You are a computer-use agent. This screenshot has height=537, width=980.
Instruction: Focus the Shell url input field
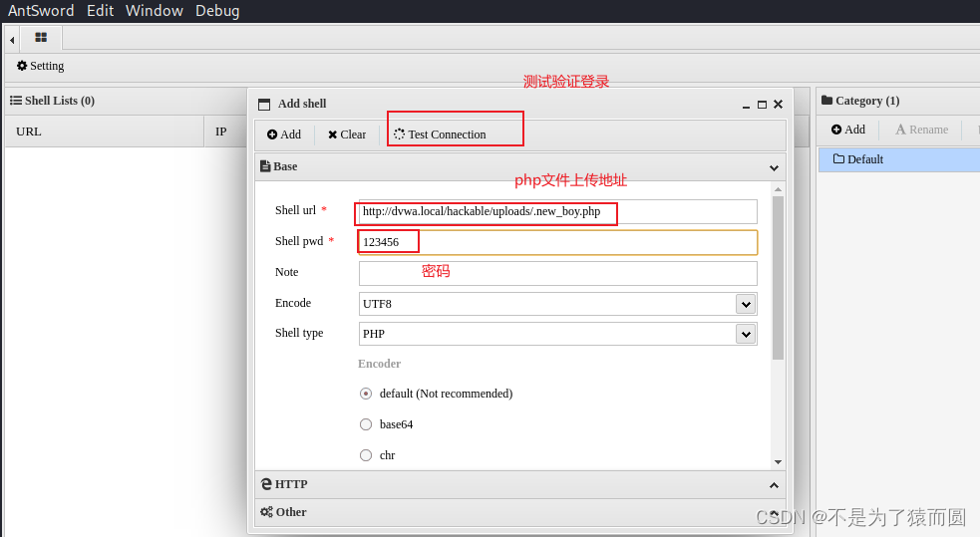[557, 211]
